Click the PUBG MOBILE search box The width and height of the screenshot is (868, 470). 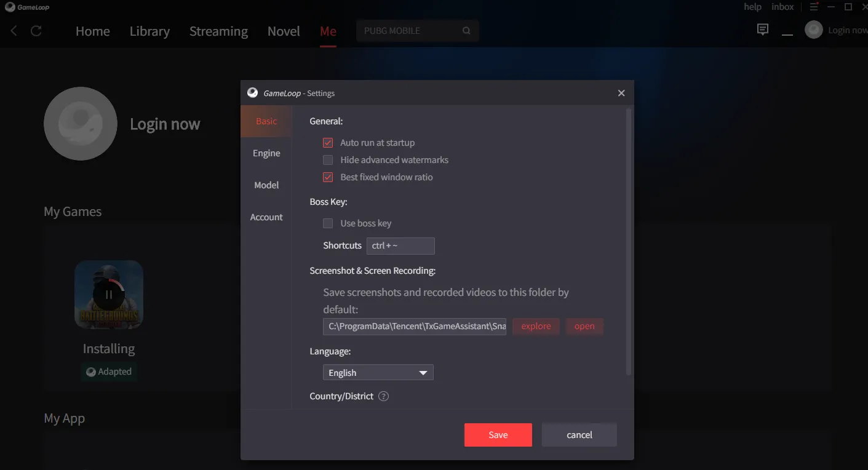point(418,31)
